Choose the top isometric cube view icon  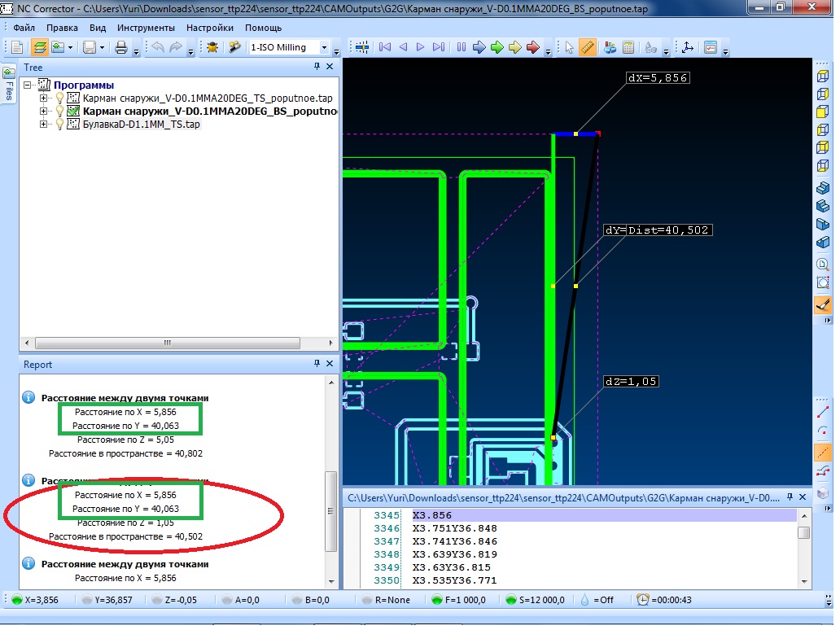click(x=823, y=77)
